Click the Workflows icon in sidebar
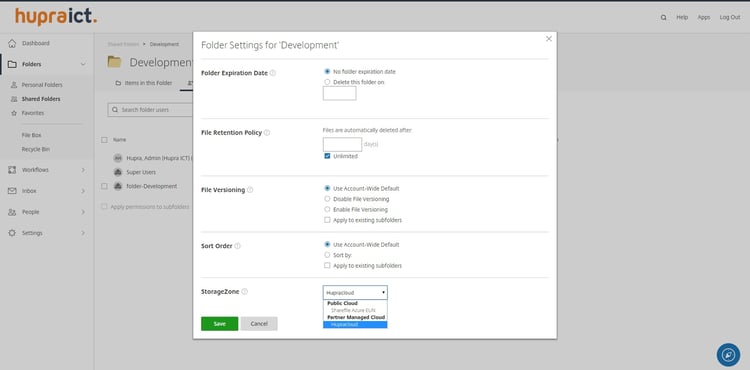 (12, 170)
